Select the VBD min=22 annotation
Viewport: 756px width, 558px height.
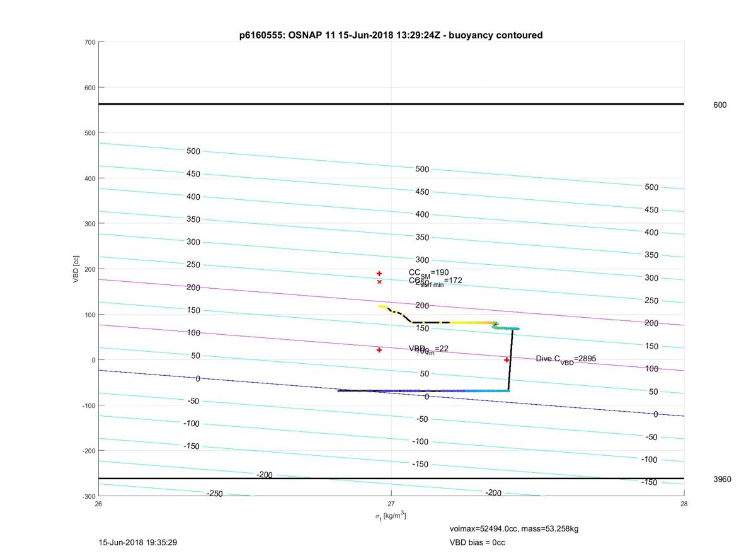coord(428,349)
